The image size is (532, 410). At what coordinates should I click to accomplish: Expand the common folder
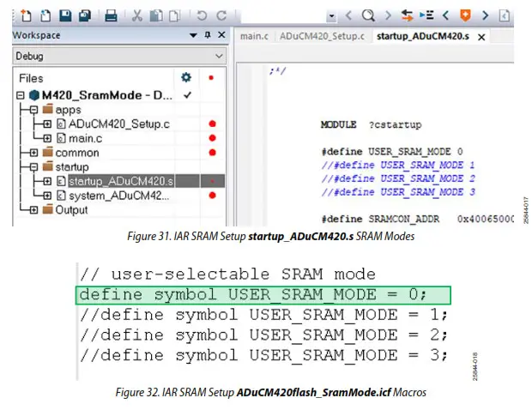(33, 153)
